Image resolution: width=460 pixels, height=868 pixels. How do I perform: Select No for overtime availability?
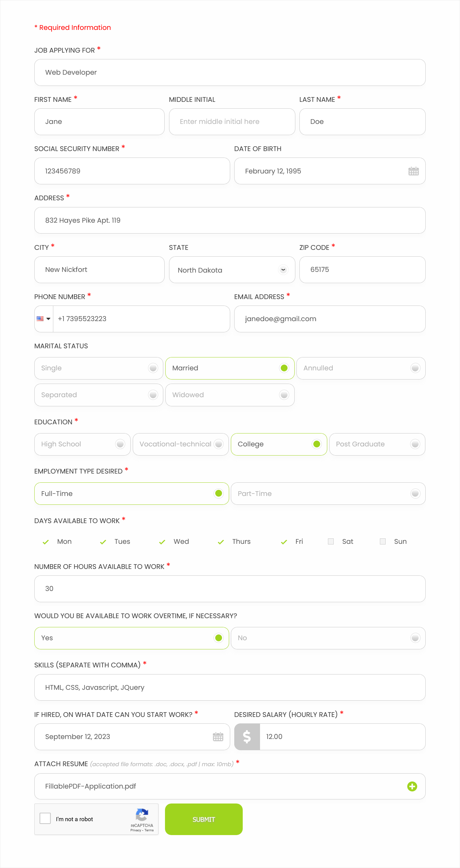328,638
